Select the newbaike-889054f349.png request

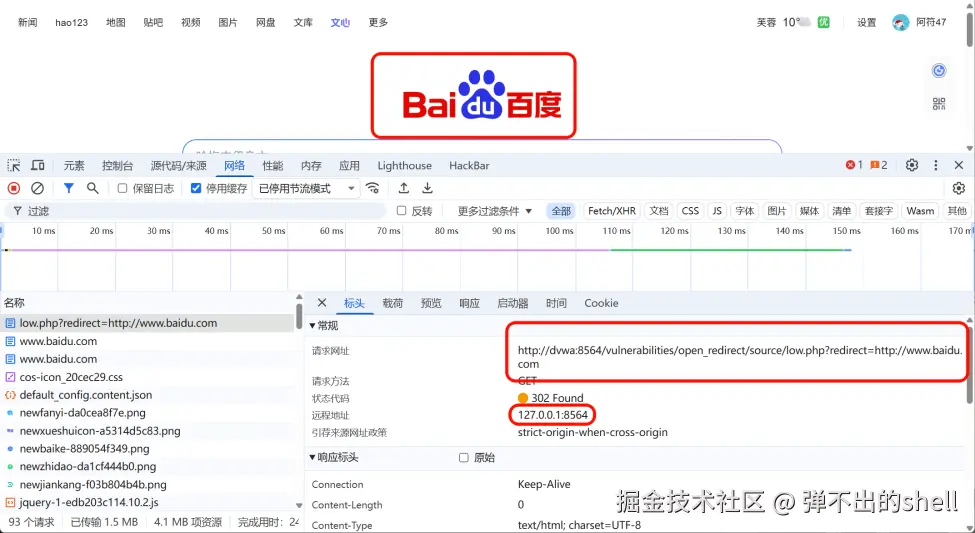[147, 448]
